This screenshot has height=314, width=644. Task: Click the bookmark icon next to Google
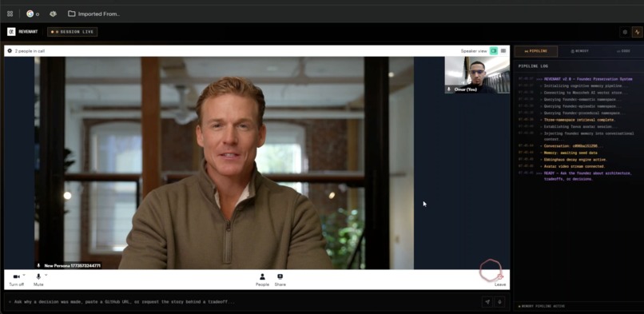53,14
